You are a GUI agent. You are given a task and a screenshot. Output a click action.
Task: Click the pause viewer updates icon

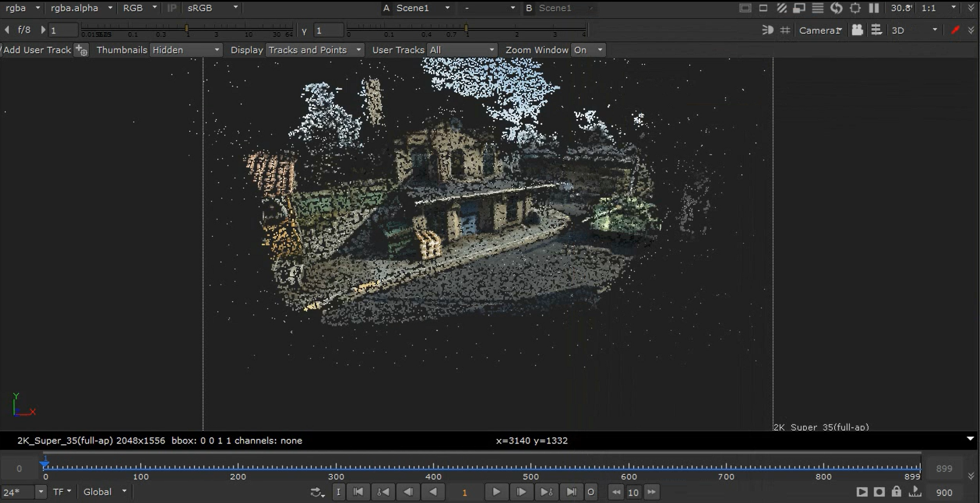(874, 8)
